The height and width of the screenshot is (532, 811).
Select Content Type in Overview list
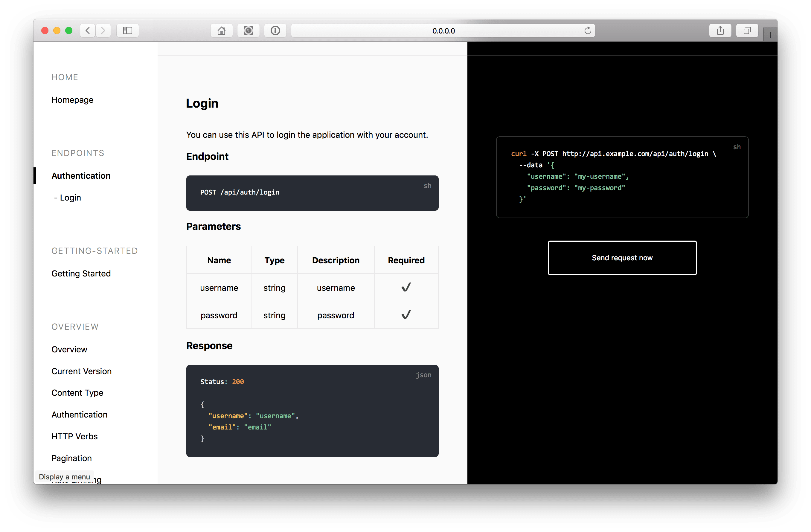tap(77, 393)
